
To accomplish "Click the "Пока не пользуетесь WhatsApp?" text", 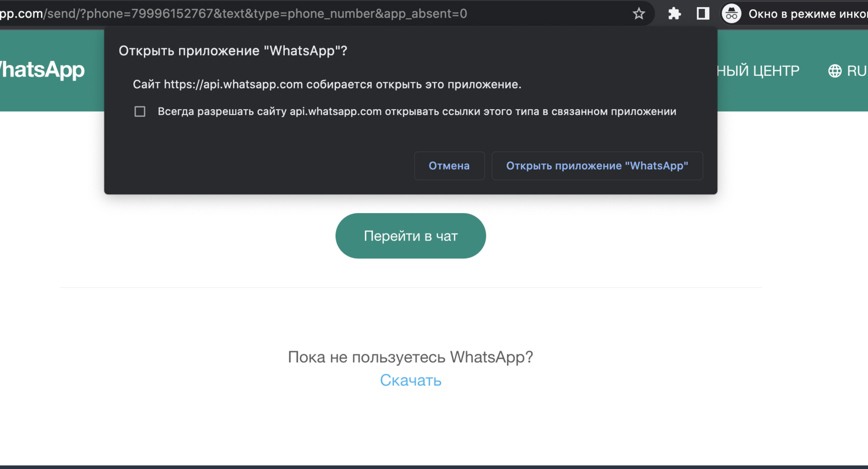I will click(x=410, y=357).
